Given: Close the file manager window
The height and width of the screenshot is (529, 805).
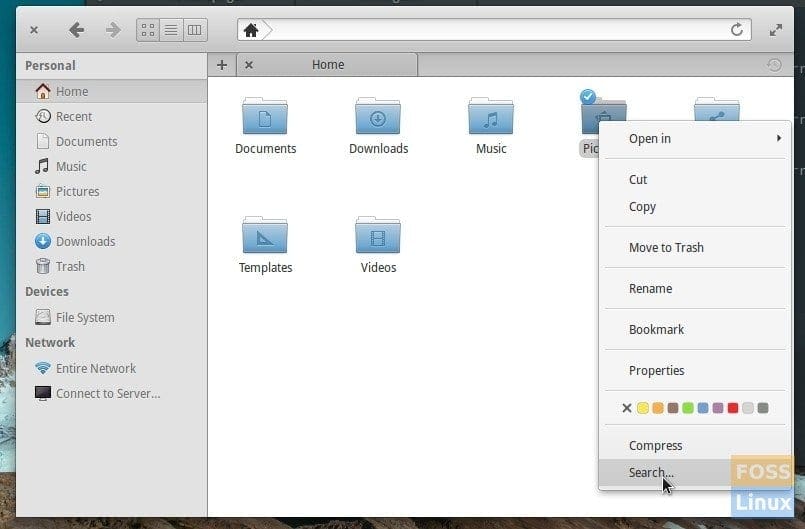Looking at the screenshot, I should [x=34, y=30].
